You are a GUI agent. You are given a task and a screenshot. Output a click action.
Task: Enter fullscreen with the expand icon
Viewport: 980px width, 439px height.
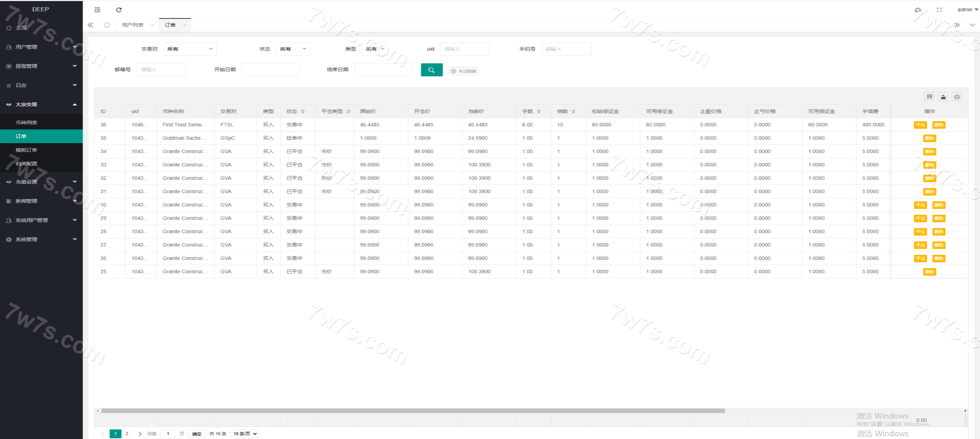pos(939,10)
